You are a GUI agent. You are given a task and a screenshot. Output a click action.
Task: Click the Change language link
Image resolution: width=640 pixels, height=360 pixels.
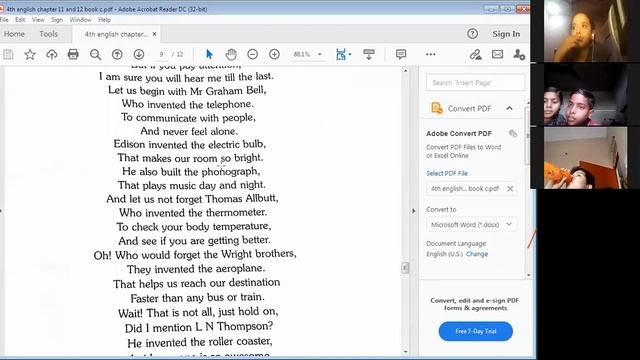pyautogui.click(x=477, y=254)
